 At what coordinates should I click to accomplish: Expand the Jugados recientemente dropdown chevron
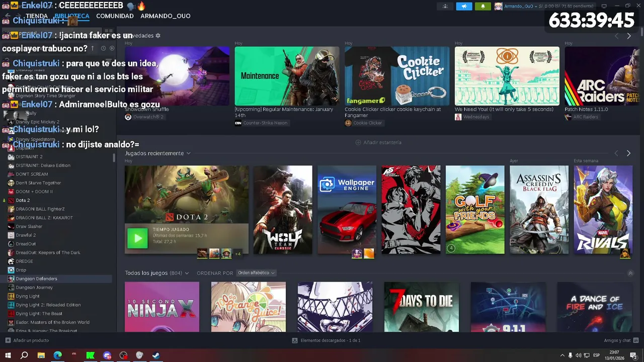click(x=188, y=153)
